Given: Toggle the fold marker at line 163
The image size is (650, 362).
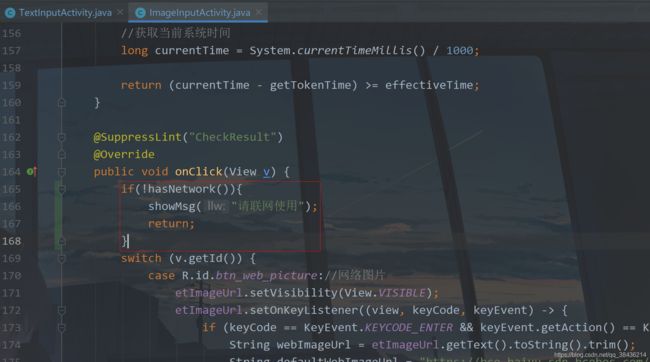Looking at the screenshot, I should click(62, 155).
